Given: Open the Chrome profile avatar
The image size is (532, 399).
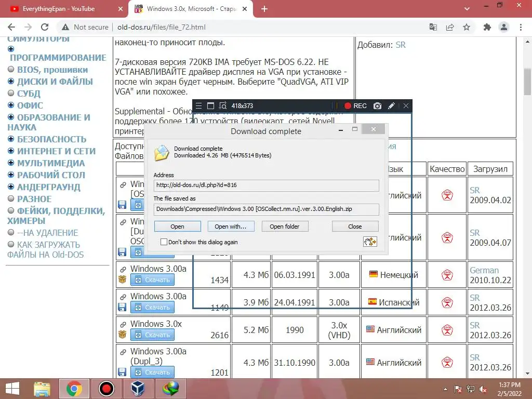Looking at the screenshot, I should pos(504,27).
